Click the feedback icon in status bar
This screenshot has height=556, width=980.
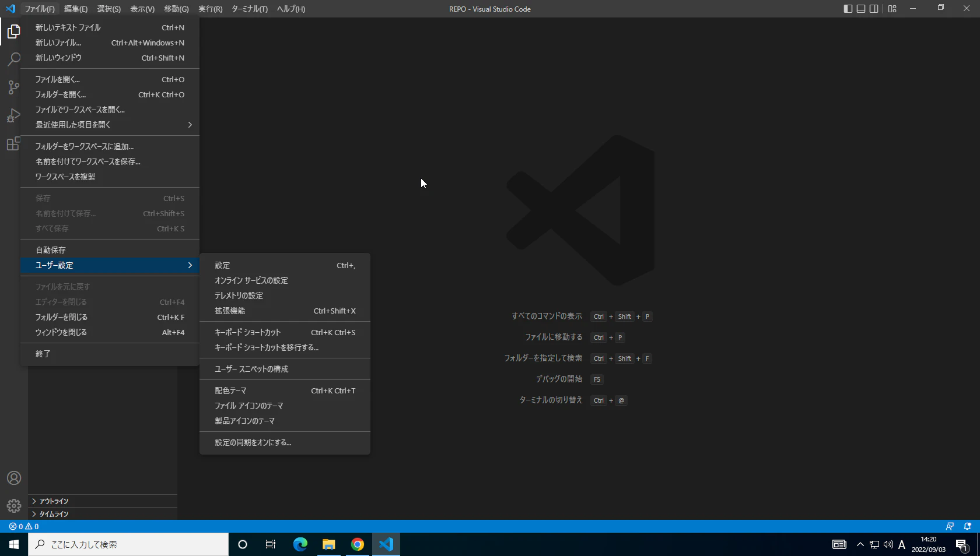(950, 526)
